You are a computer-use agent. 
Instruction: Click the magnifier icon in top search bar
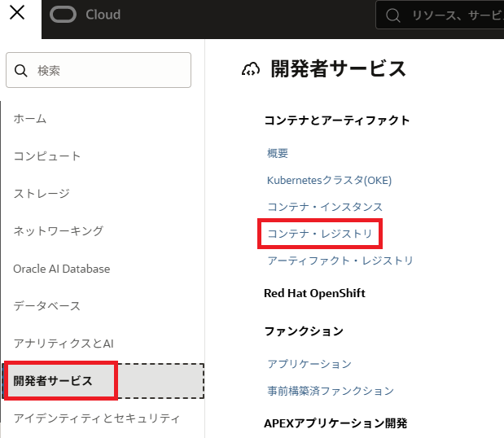coord(392,15)
